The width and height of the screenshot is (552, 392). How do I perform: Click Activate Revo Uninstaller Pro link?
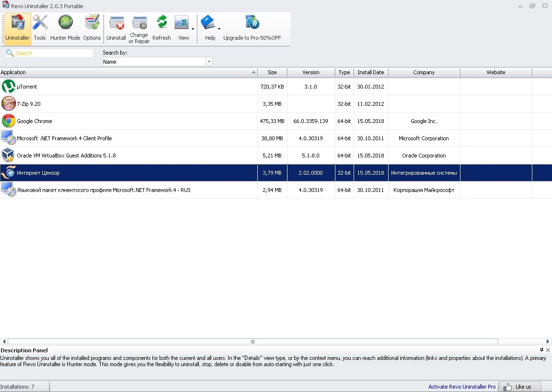tap(462, 387)
